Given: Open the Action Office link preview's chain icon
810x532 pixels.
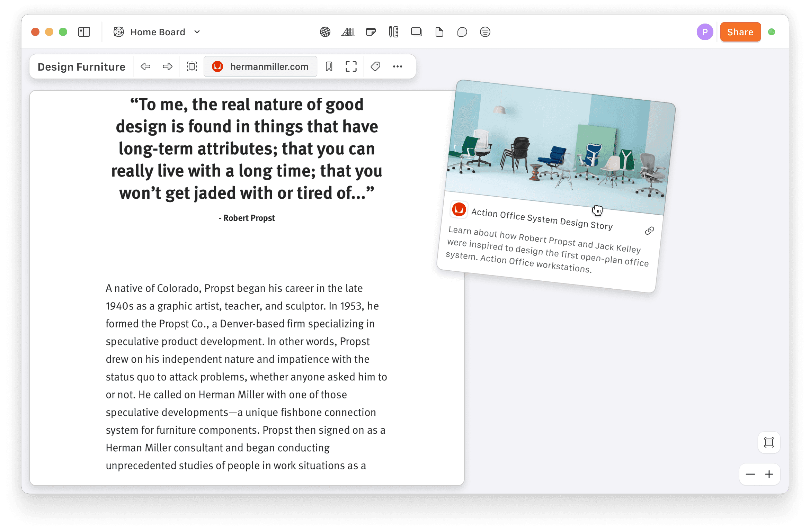Looking at the screenshot, I should 649,231.
